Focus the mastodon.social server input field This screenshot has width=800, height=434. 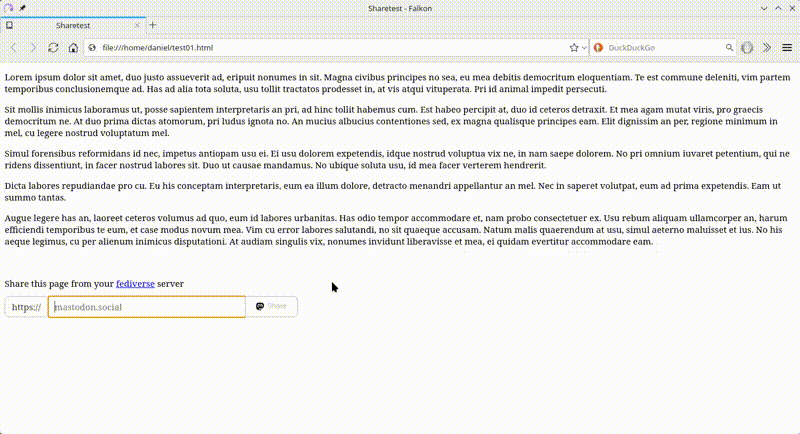pos(146,306)
